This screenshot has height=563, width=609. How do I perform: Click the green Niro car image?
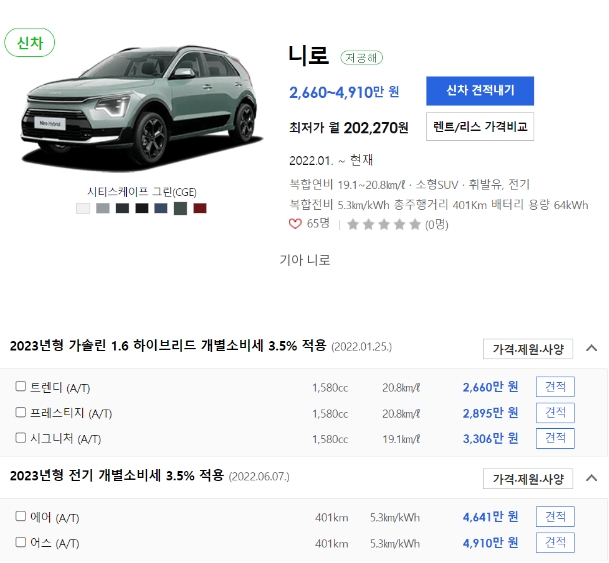[142, 109]
